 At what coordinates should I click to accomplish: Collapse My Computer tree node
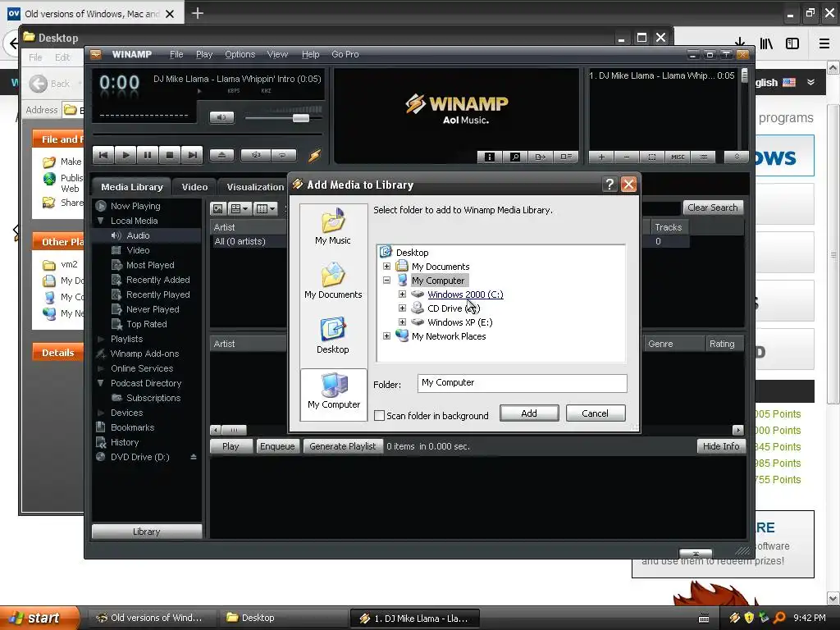click(x=387, y=281)
